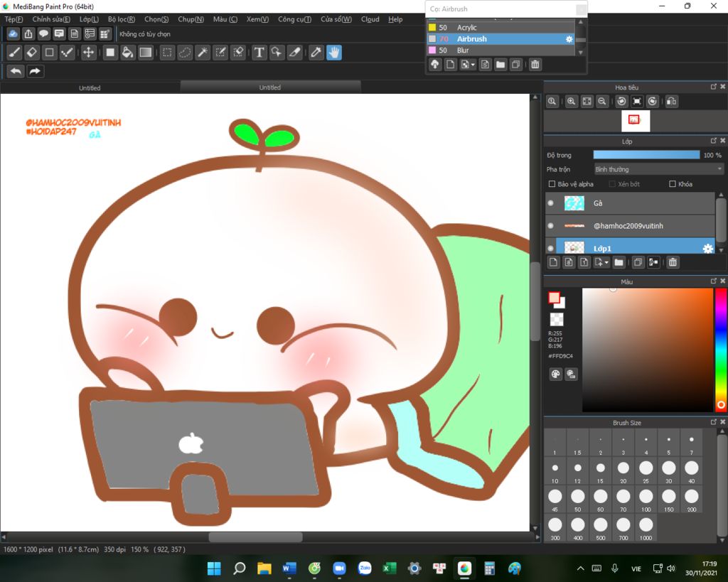
Task: Select the Brush tool
Action: click(14, 53)
